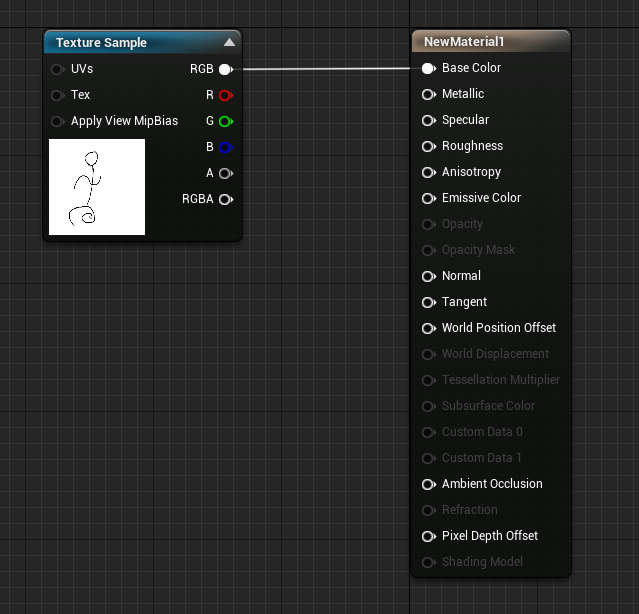Click the "Tessellation Multiplier" label text
The width and height of the screenshot is (639, 614).
501,380
